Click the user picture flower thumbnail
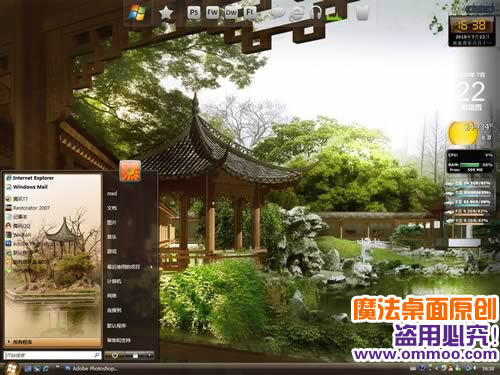Screen dimensions: 500x375 tap(130, 171)
